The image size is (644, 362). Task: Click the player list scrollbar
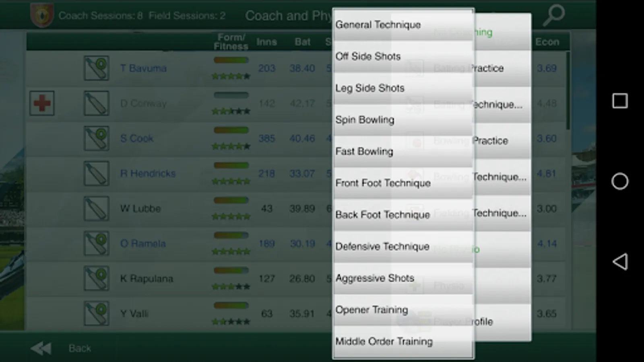568,90
